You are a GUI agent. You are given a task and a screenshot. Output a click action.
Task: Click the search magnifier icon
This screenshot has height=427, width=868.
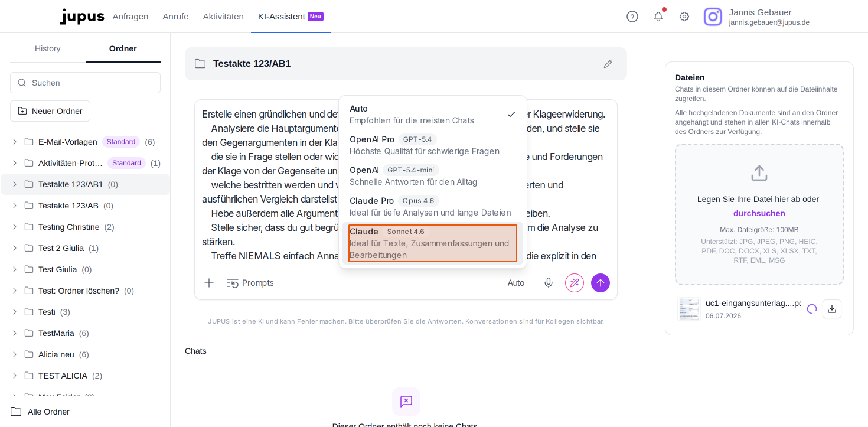[22, 83]
